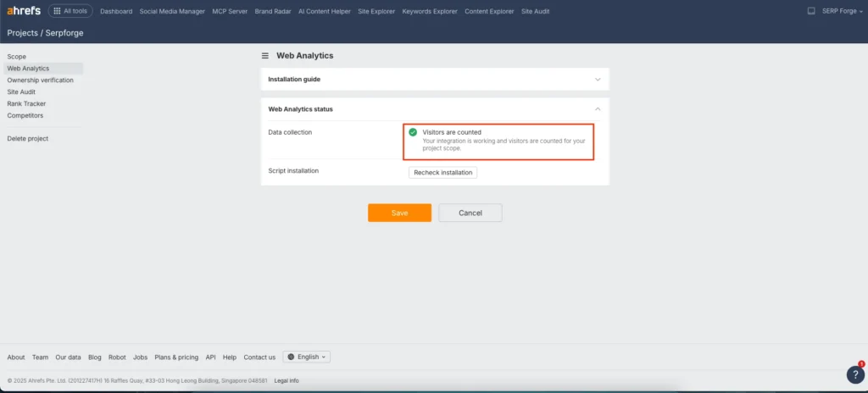Screen dimensions: 868x393
Task: Click the monitor icon in top bar
Action: (810, 11)
